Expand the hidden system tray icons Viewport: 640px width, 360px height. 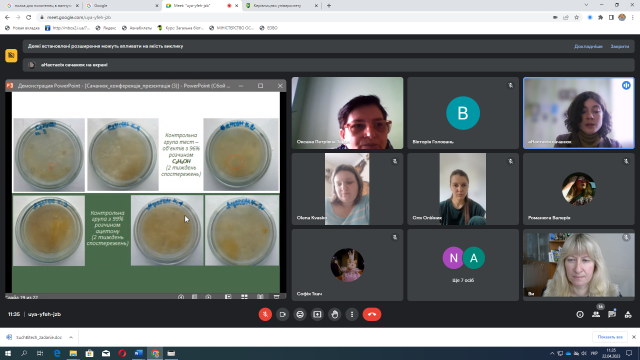(x=552, y=353)
